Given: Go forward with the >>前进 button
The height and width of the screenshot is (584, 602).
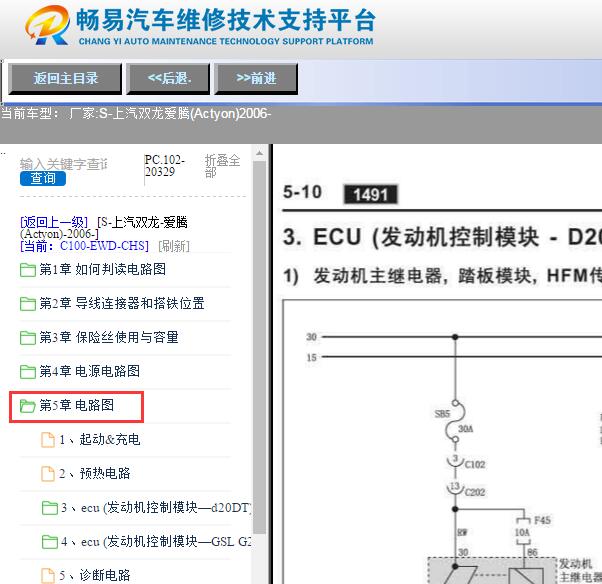Looking at the screenshot, I should 256,78.
